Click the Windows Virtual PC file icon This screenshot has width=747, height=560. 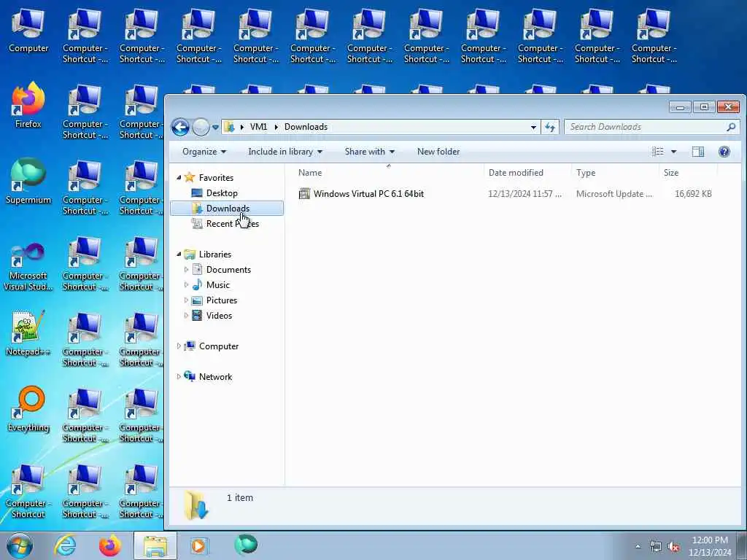click(x=304, y=193)
